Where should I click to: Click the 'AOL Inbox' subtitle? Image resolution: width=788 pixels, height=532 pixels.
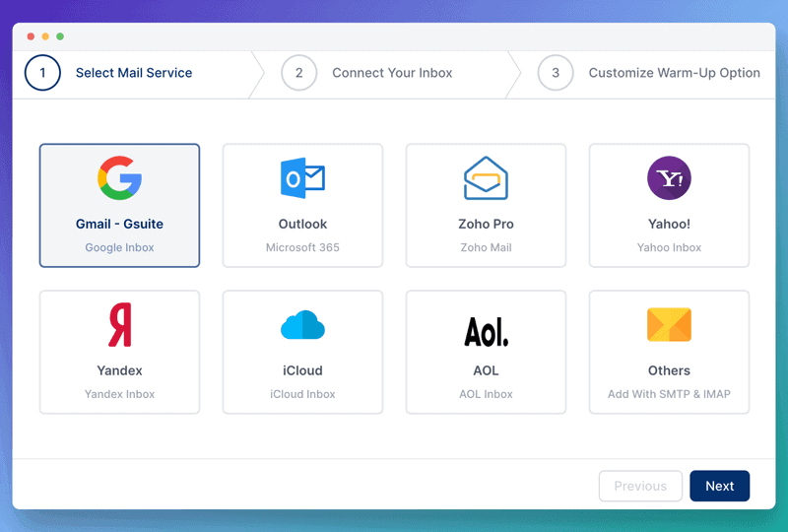486,394
